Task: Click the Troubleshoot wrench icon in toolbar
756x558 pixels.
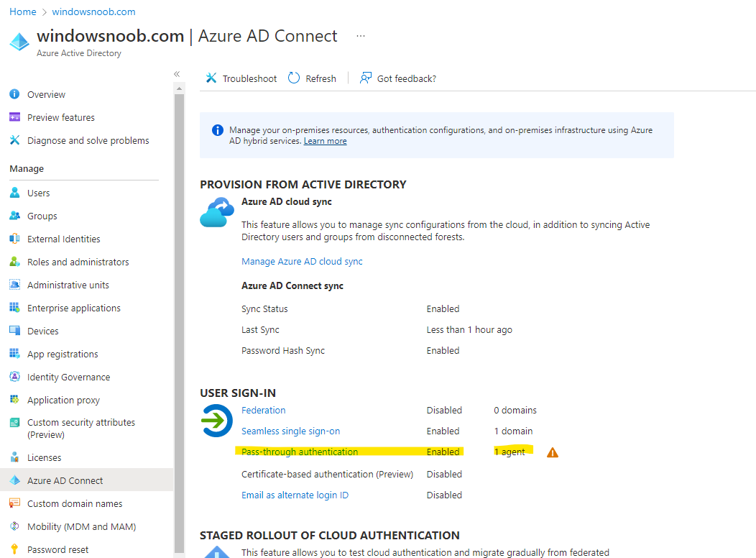Action: 211,78
